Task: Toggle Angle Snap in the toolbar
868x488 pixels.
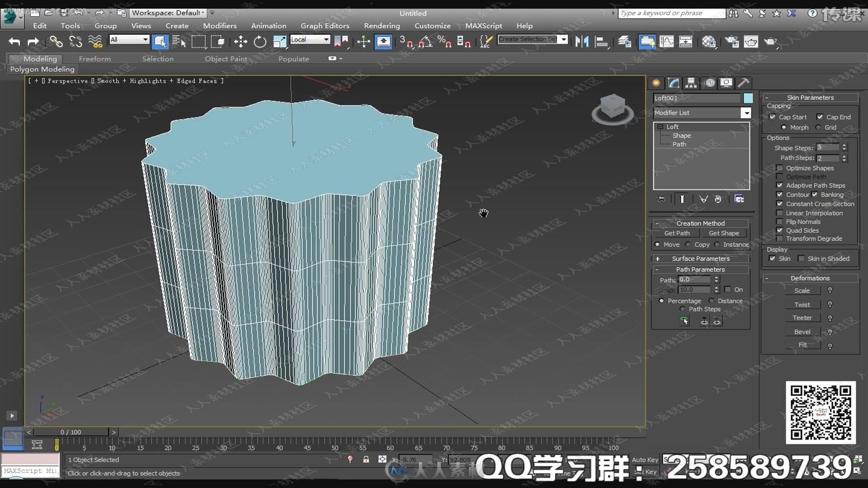Action: point(425,42)
